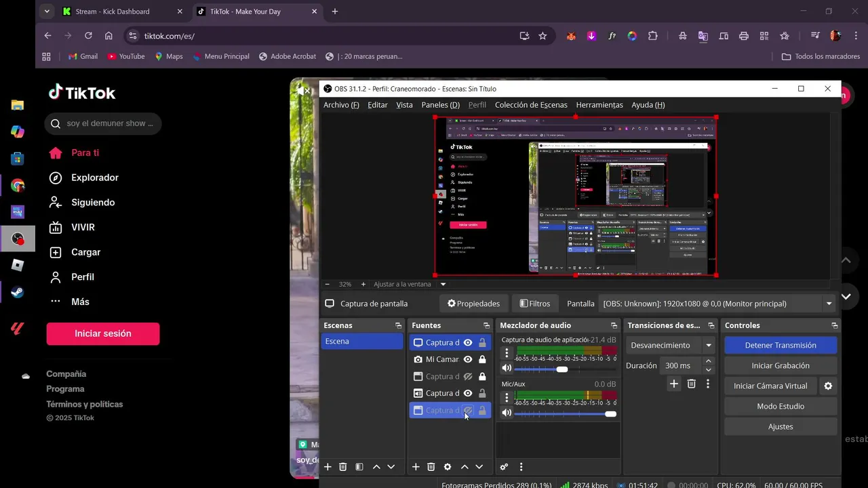Mute the Mic/Aux speaker icon
This screenshot has width=868, height=488.
[507, 413]
